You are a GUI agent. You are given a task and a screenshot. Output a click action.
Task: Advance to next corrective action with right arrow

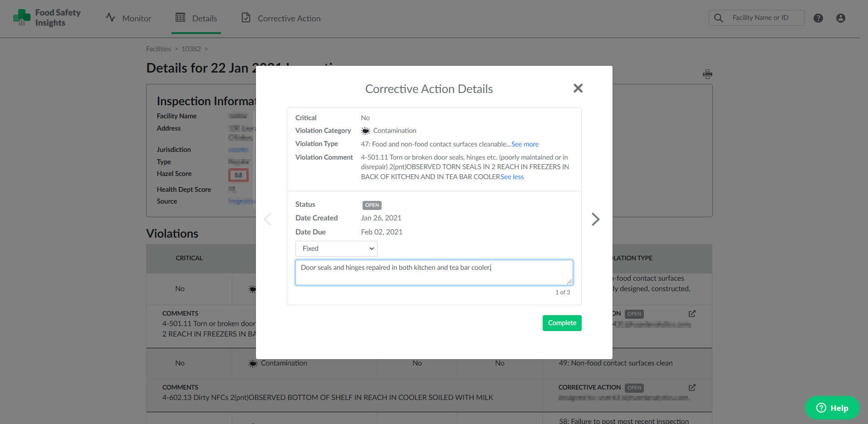(x=595, y=219)
